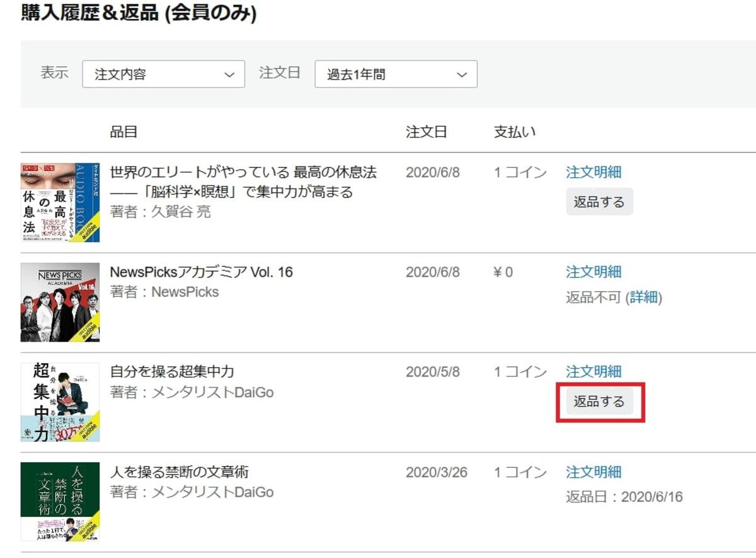Click order date 2020/3/26
The height and width of the screenshot is (558, 756).
[x=437, y=472]
